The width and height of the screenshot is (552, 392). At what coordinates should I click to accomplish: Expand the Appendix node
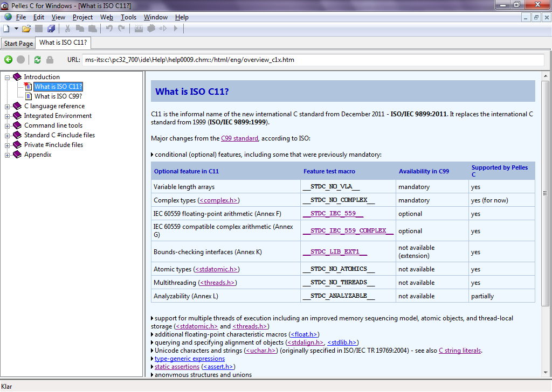tap(7, 155)
